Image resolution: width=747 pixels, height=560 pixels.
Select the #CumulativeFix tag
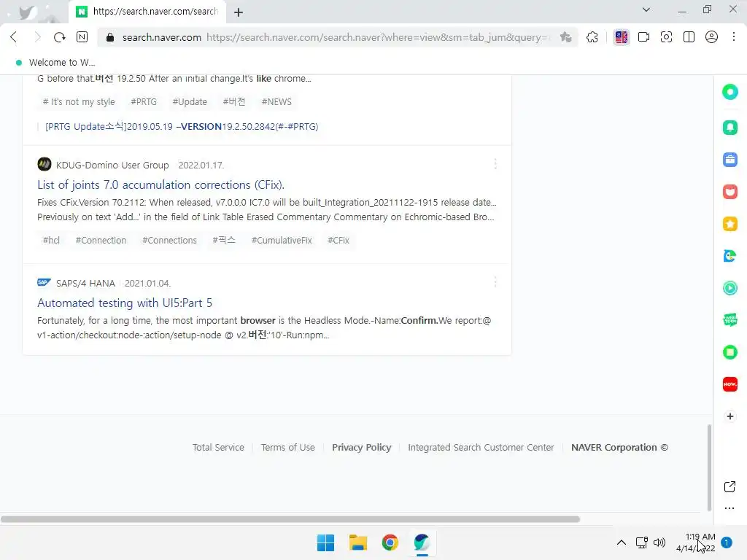click(x=282, y=241)
